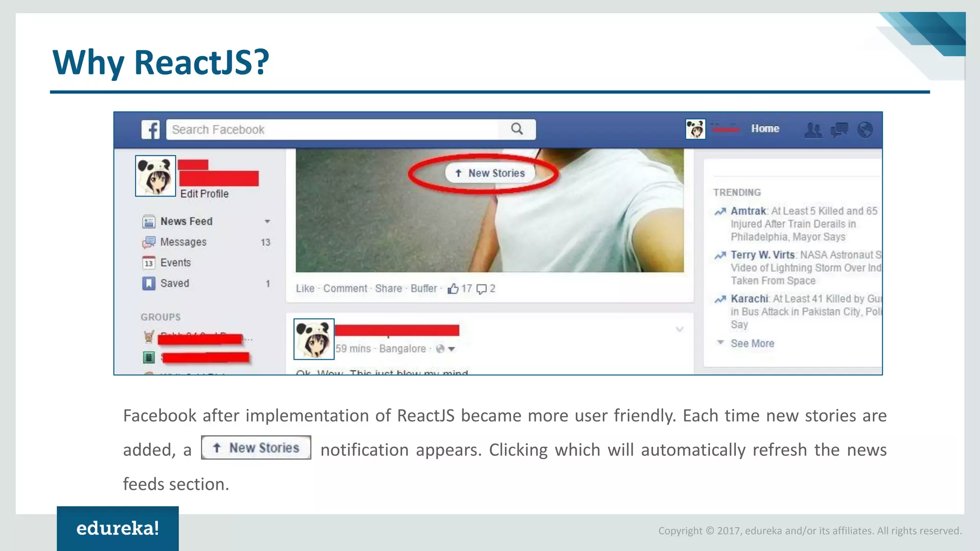Open Amtrak trending topic
This screenshot has width=980, height=551.
pos(748,211)
